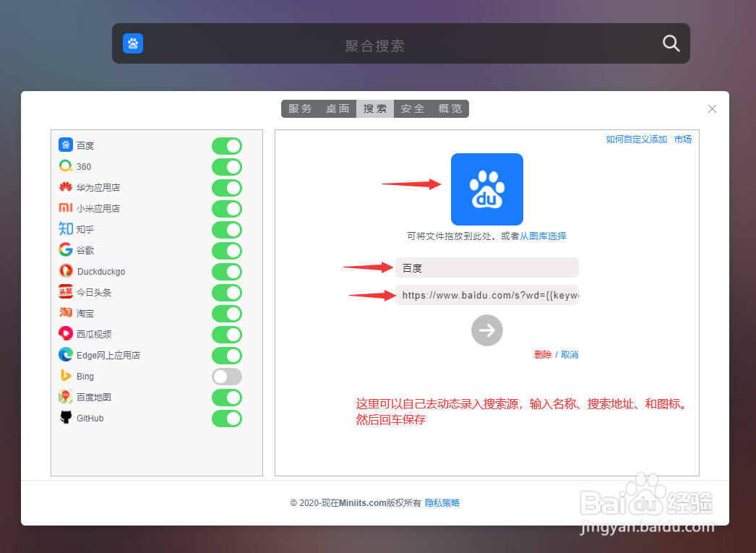Click the red 删除 link
This screenshot has width=756, height=553.
pyautogui.click(x=543, y=355)
